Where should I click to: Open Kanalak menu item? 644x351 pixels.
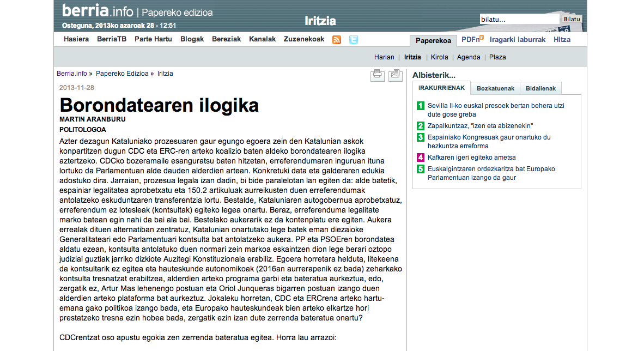coord(263,39)
